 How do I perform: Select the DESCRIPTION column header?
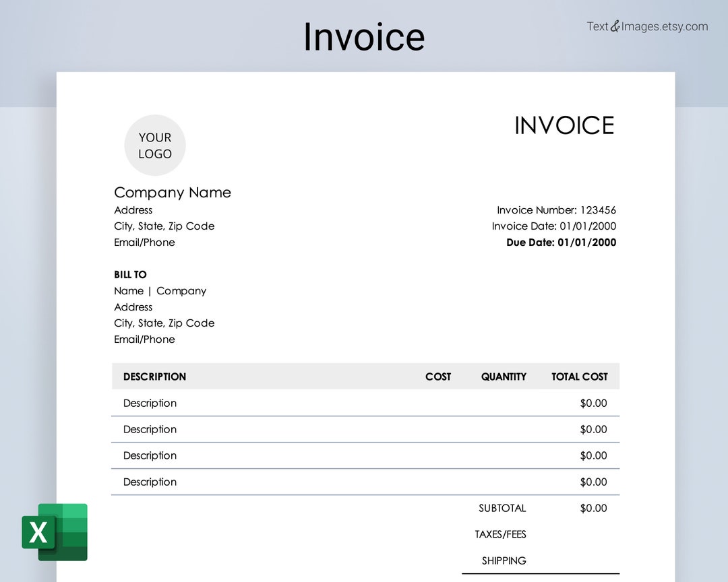tap(154, 377)
